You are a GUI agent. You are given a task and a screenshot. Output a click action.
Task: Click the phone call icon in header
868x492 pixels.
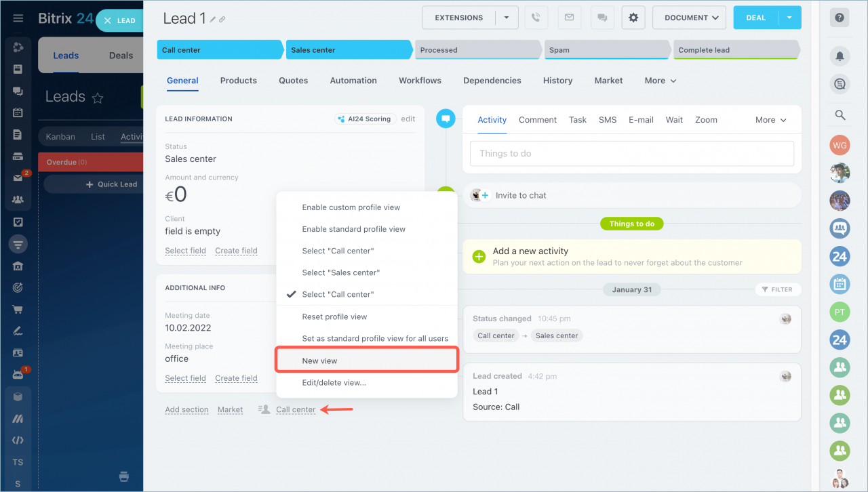536,18
